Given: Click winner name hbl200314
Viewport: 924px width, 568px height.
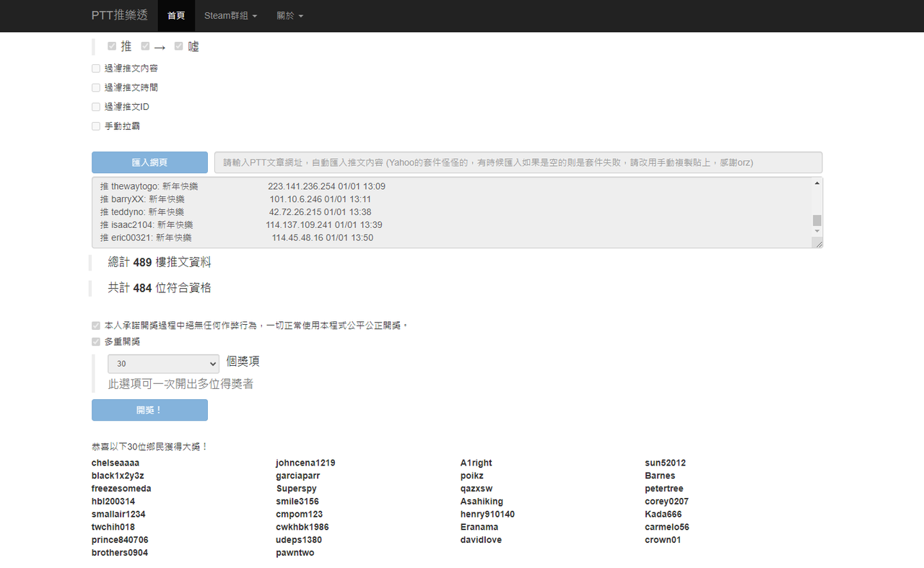Looking at the screenshot, I should click(113, 502).
